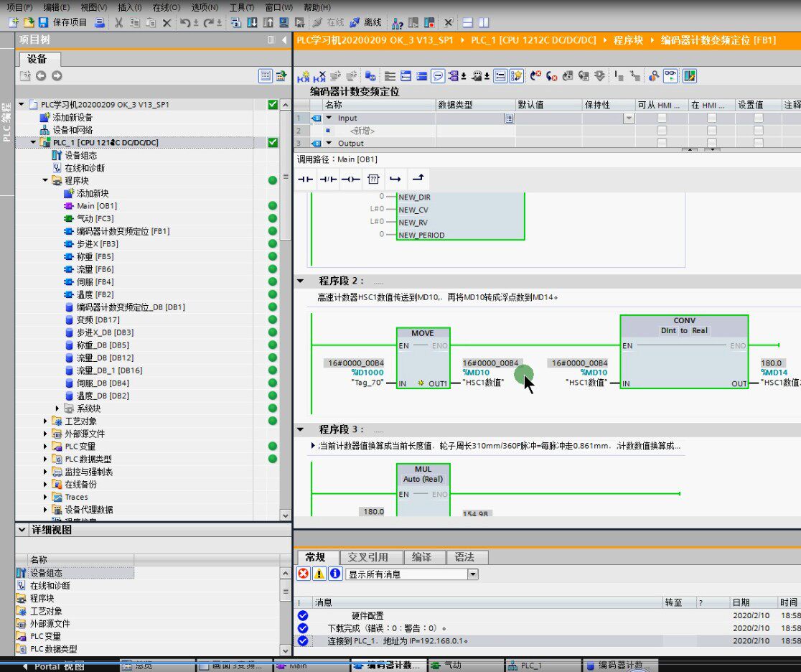Toggle setpoint (设置值) checkbox for Input row

pyautogui.click(x=759, y=118)
